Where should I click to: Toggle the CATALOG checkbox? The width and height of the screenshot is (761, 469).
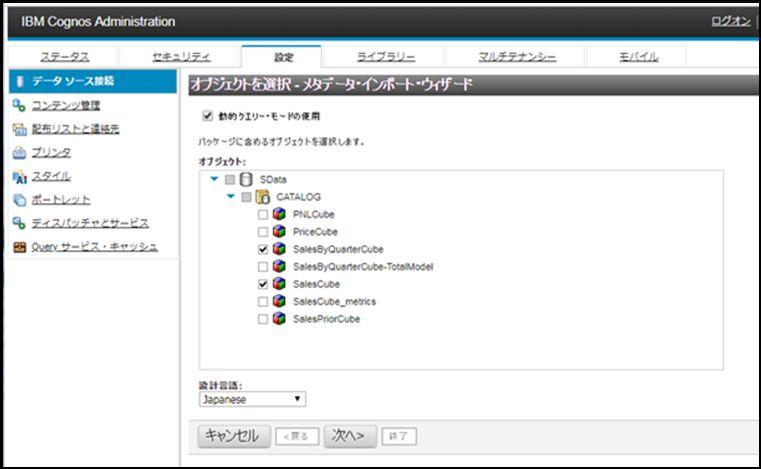(x=247, y=197)
